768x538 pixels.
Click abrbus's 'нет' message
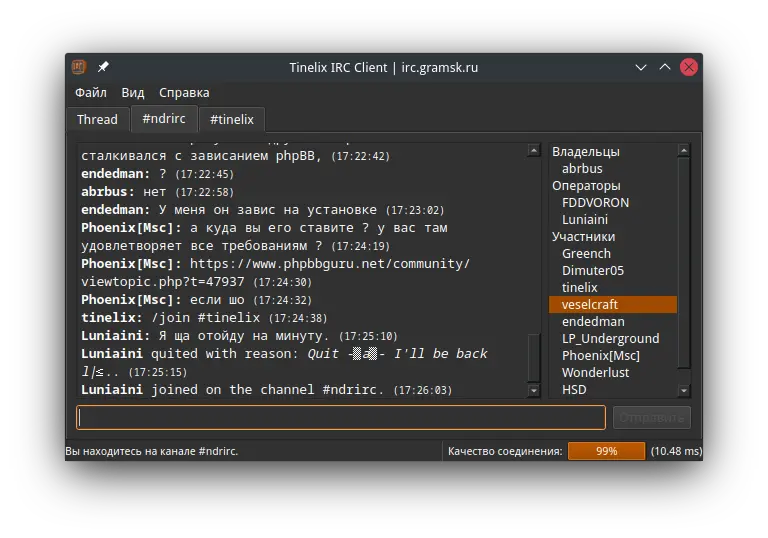pyautogui.click(x=155, y=192)
